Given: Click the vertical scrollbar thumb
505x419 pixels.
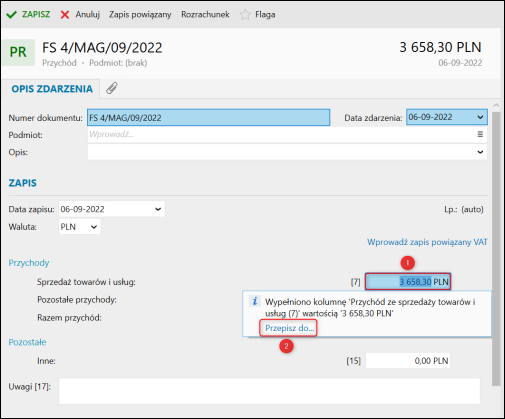Looking at the screenshot, I should pos(496,249).
